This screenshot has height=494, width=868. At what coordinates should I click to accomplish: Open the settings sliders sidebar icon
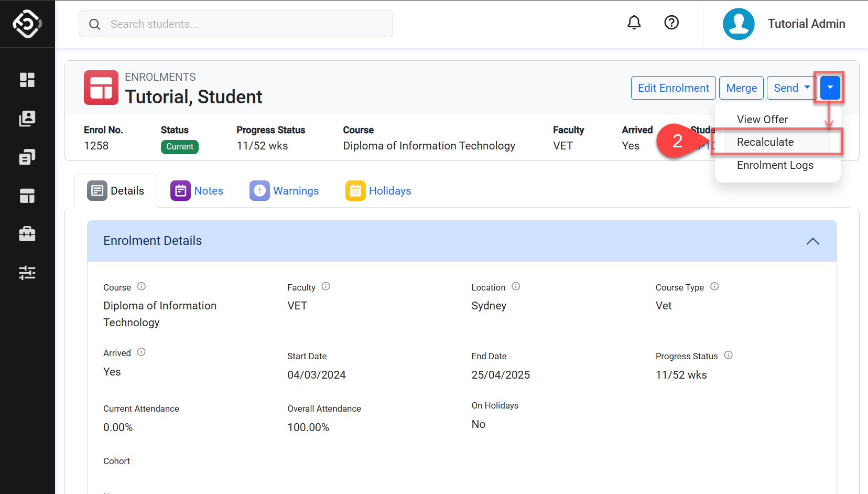27,273
